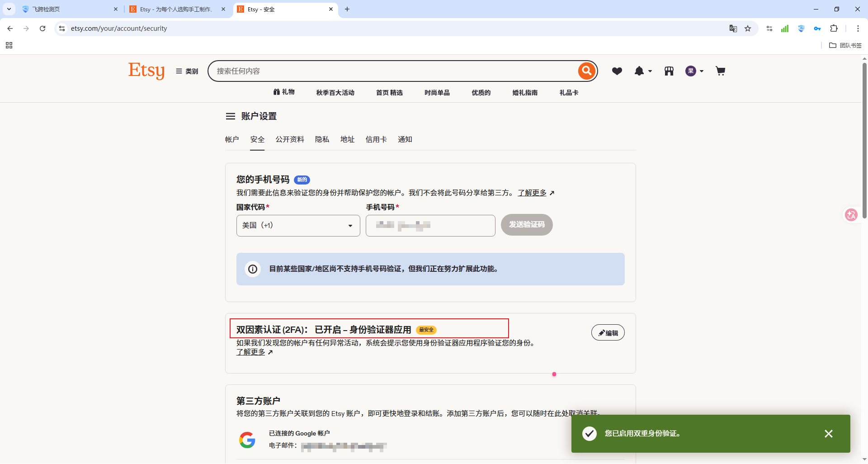This screenshot has height=464, width=868.
Task: Click the site information icon in address bar
Action: (62, 28)
